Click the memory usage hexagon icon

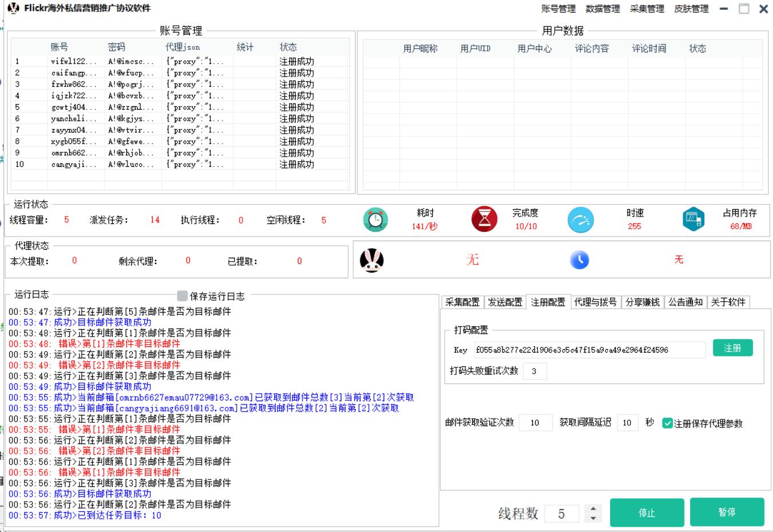click(x=693, y=219)
